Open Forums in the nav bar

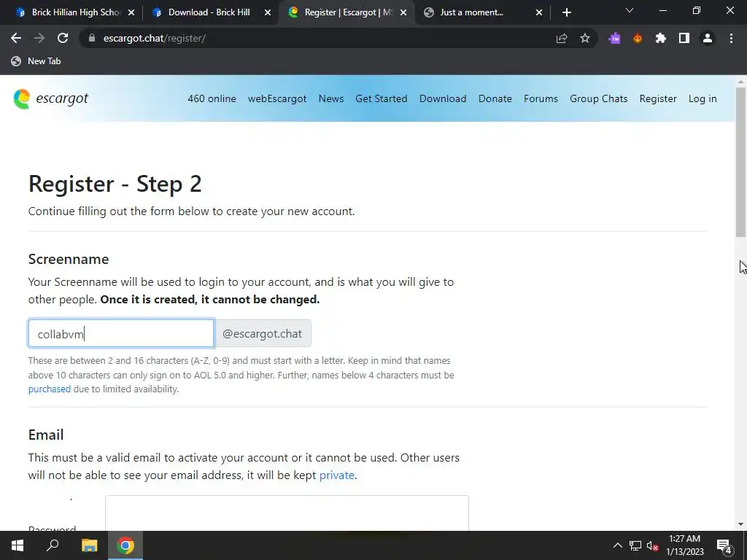tap(541, 98)
